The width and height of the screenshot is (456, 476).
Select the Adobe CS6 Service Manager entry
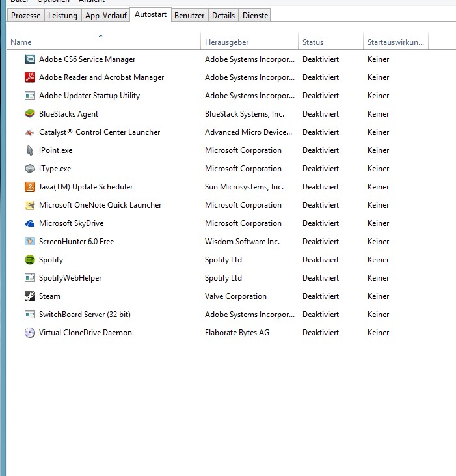click(x=87, y=59)
